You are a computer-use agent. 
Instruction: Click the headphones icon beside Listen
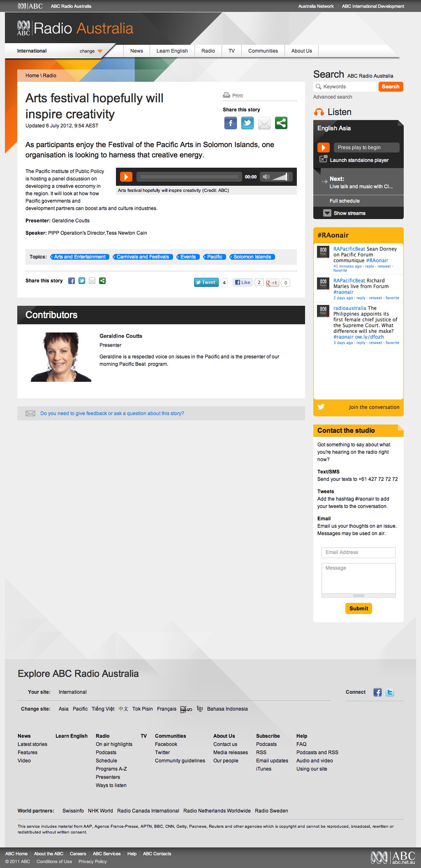pyautogui.click(x=319, y=112)
